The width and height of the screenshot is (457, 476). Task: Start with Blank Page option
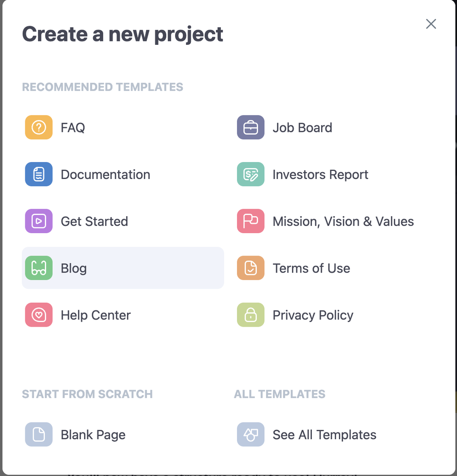tap(93, 435)
